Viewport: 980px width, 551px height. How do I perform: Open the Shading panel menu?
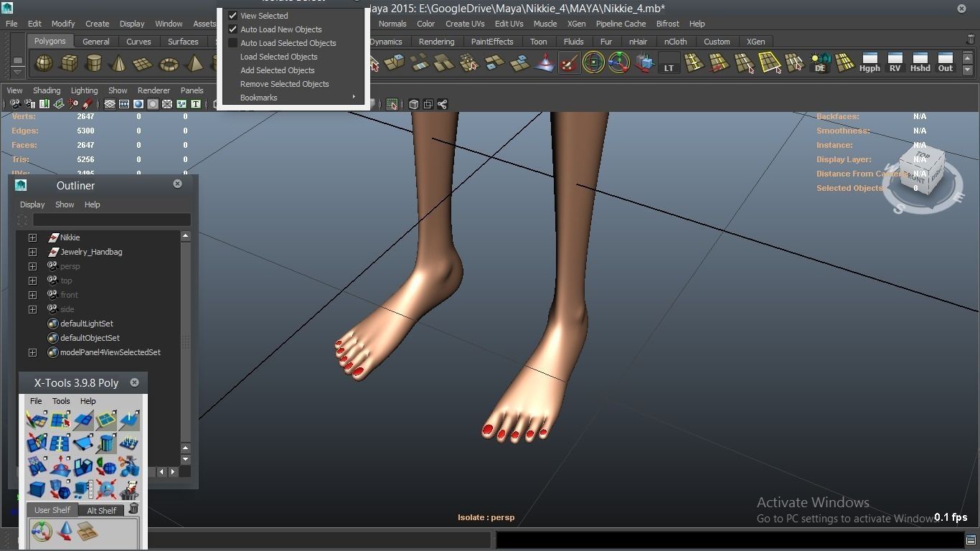[47, 90]
